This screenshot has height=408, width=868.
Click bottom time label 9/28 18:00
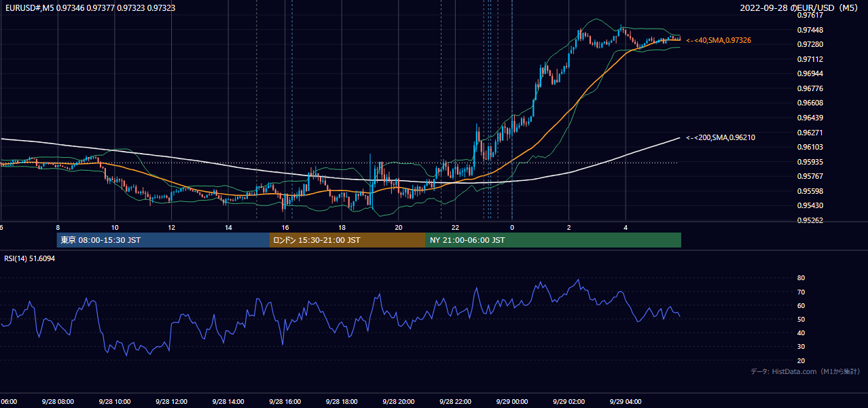coord(342,402)
